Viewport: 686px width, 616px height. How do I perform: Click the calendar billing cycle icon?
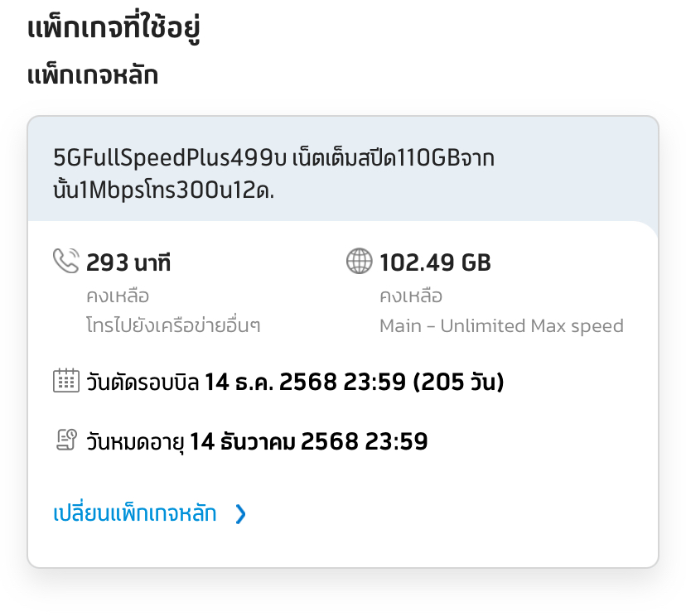pos(66,380)
